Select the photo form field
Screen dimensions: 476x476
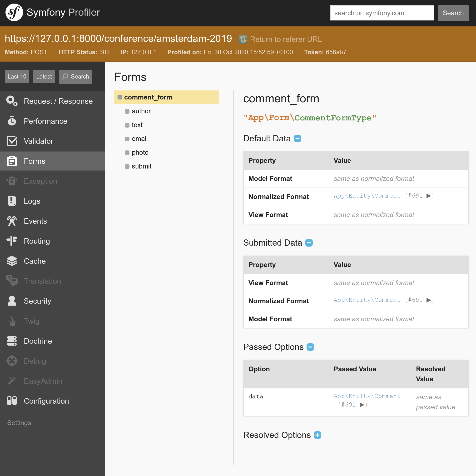140,152
